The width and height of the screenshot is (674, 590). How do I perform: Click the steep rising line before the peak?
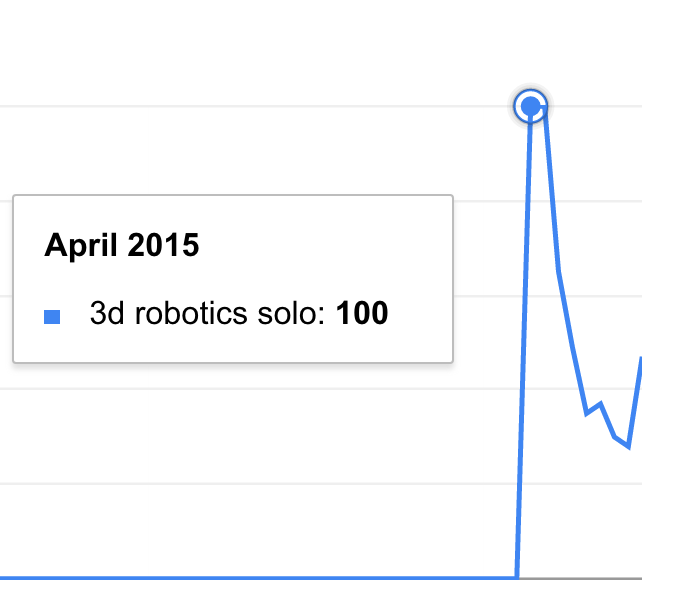pos(524,344)
